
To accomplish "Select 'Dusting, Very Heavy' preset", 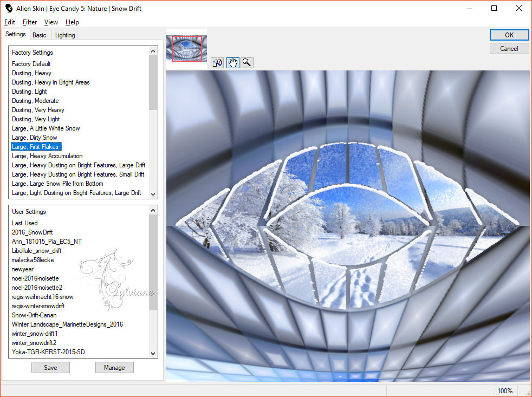I will coord(38,109).
